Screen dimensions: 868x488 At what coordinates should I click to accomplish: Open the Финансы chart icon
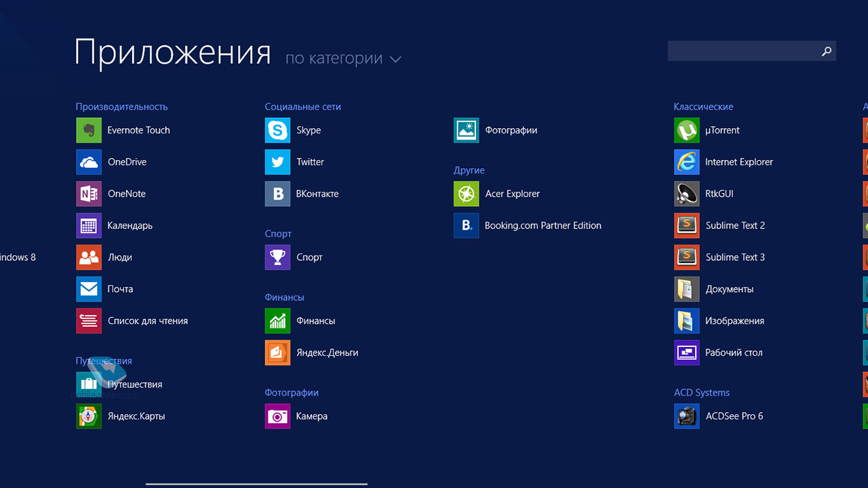point(277,321)
